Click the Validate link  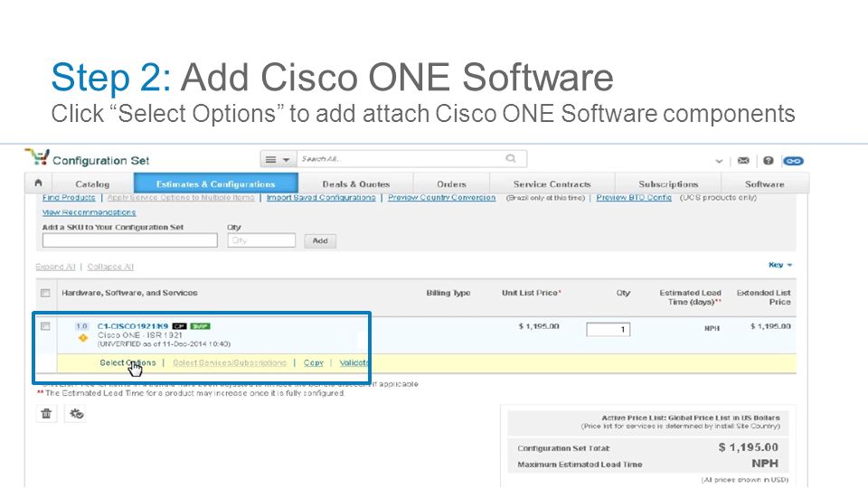[354, 363]
